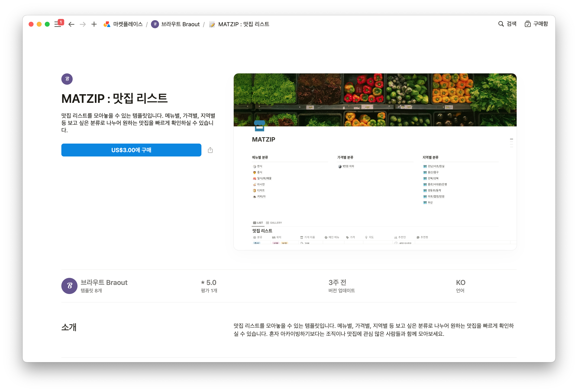Viewport: 578px width, 392px height.
Task: Click the KO language label
Action: pyautogui.click(x=461, y=282)
